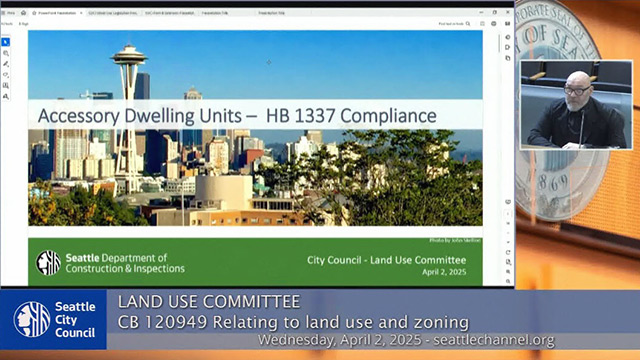The height and width of the screenshot is (360, 640).
Task: Pick the freehand draw loop tool
Action: point(6,75)
